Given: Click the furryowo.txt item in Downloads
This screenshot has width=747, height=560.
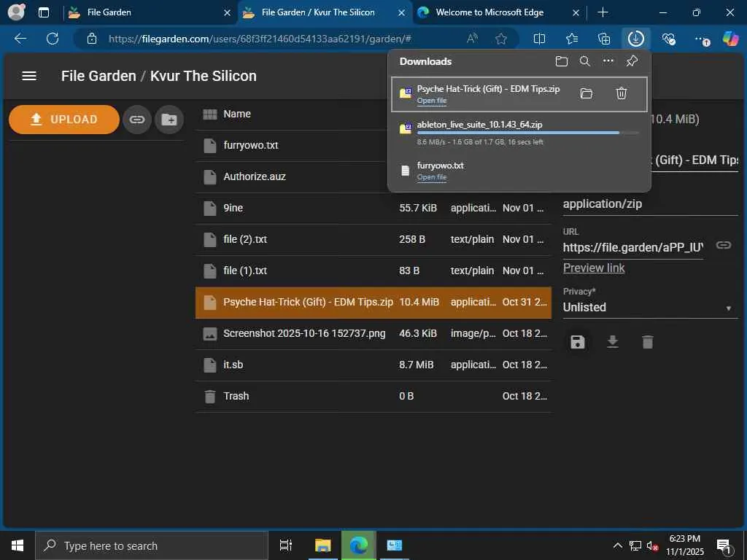Looking at the screenshot, I should pos(519,171).
